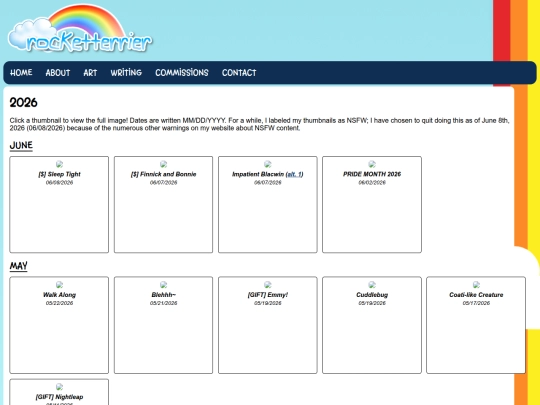The image size is (540, 405).
Task: Select the Coati-like Creature title
Action: point(476,295)
